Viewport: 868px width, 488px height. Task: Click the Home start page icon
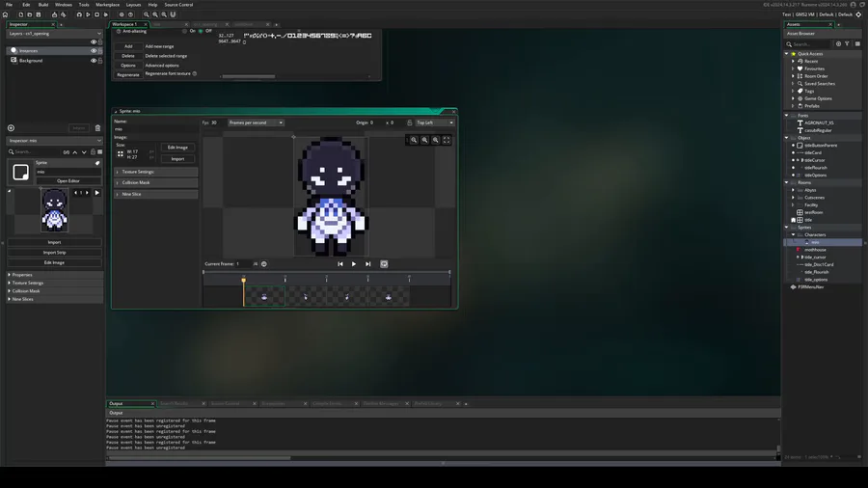coord(6,14)
